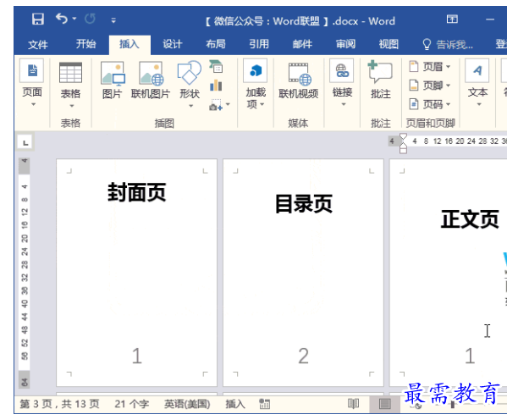Open the undo history dropdown arrow
This screenshot has height=420, width=507.
[74, 19]
